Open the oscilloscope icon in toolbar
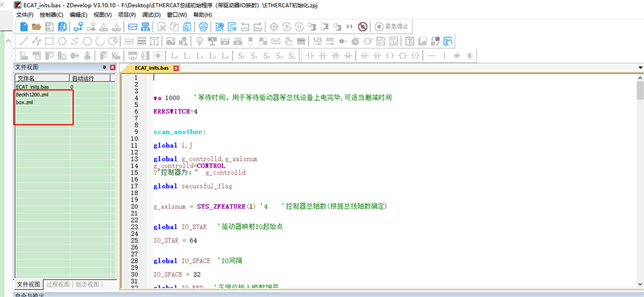Image resolution: width=644 pixels, height=297 pixels. (x=132, y=27)
